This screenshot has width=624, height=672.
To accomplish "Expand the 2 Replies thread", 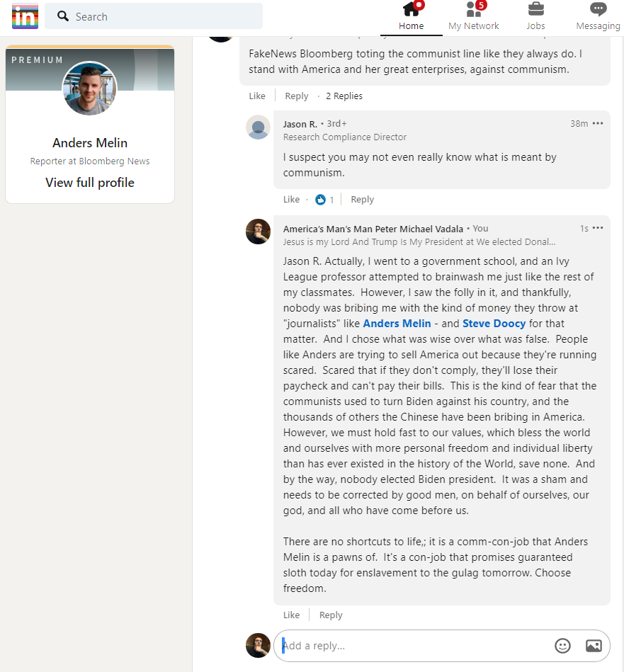I will click(x=344, y=96).
